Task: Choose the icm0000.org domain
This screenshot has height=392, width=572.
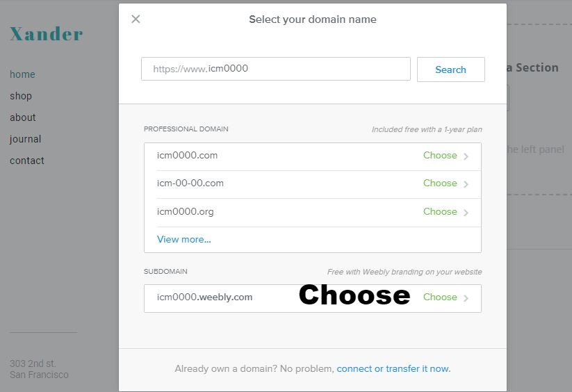Action: (x=440, y=212)
